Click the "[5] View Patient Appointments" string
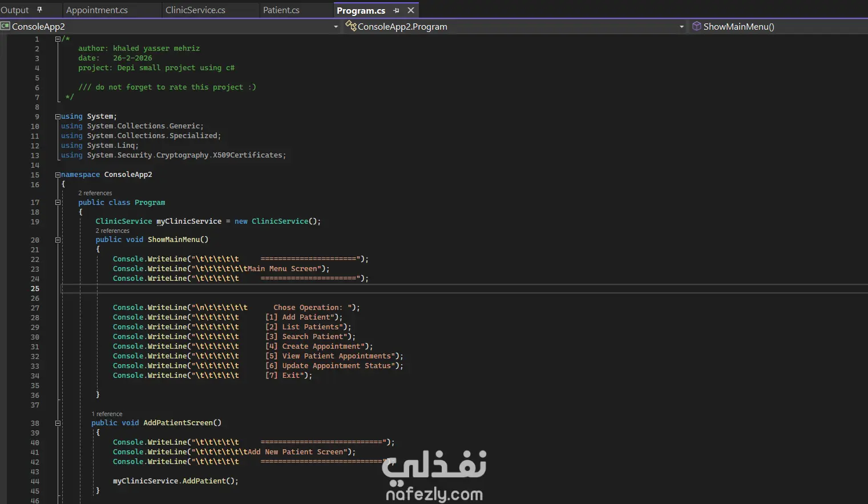 click(x=328, y=356)
